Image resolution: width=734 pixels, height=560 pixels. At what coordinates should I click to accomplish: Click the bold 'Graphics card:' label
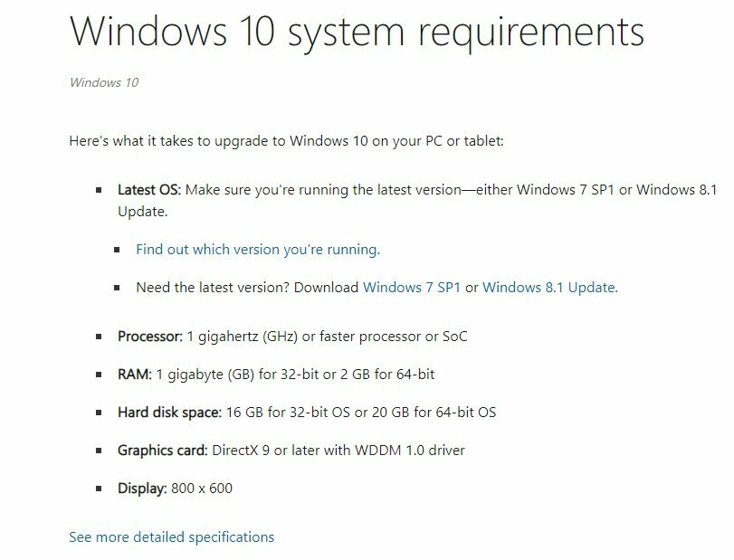(162, 450)
